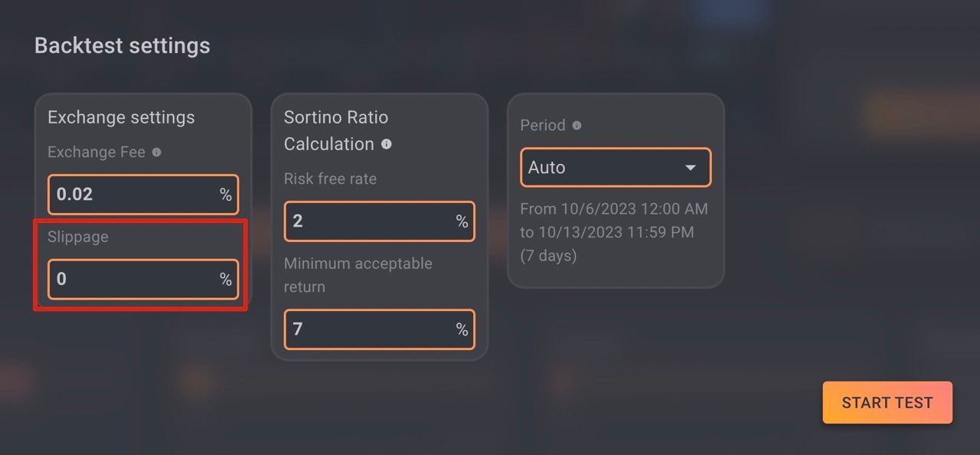This screenshot has width=980, height=455.
Task: Click the Period dropdown arrow
Action: [x=690, y=168]
